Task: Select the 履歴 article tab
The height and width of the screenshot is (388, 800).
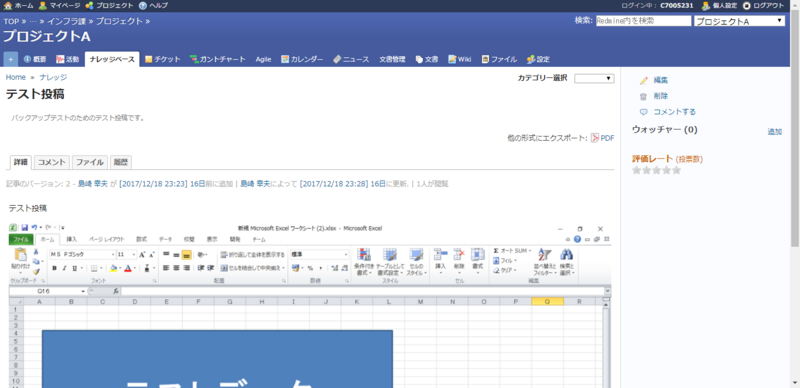Action: 120,162
